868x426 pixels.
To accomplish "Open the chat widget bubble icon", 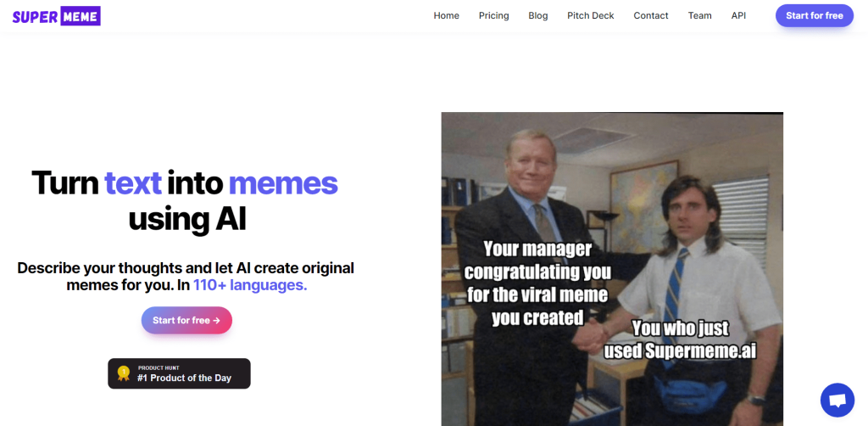I will click(837, 400).
